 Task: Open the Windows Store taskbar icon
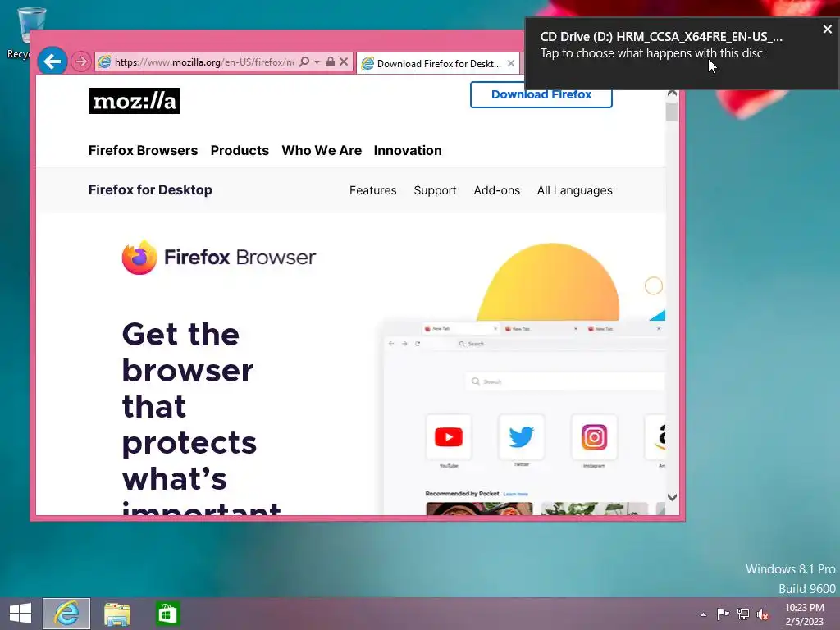point(167,614)
